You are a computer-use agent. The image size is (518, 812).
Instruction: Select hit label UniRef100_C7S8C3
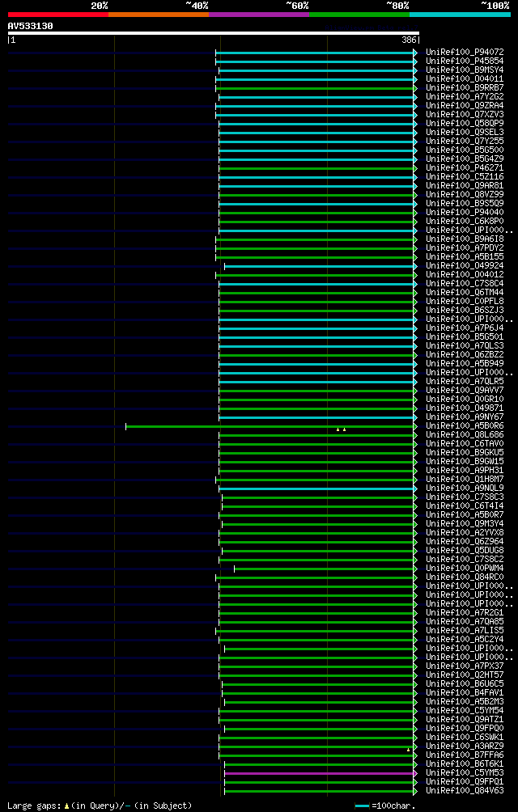click(465, 497)
